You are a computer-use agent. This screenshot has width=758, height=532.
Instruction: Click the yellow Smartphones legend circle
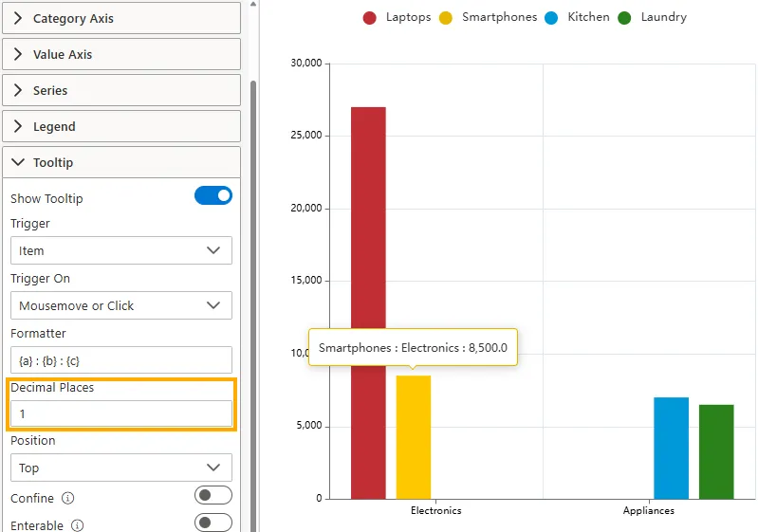click(446, 18)
